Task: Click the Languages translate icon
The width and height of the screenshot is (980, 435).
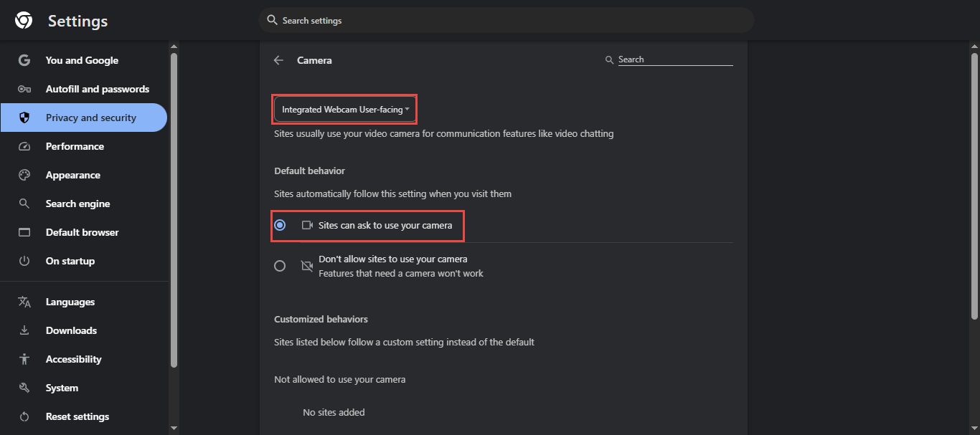Action: 24,302
